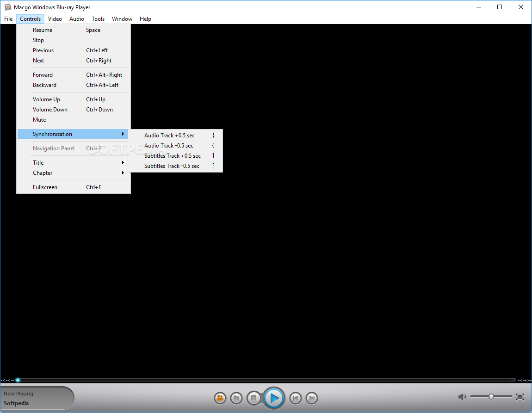
Task: Click the seek timeline track
Action: (x=266, y=380)
